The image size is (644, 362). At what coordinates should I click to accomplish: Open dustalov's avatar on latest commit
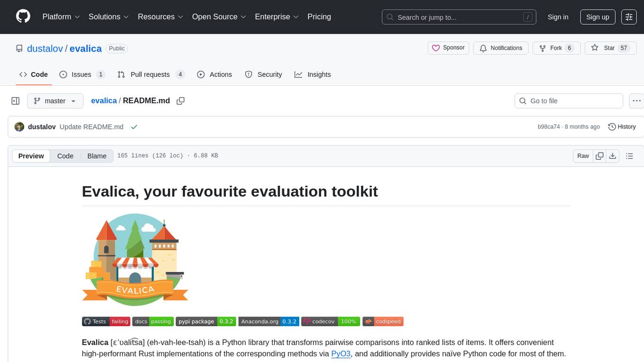[x=19, y=127]
